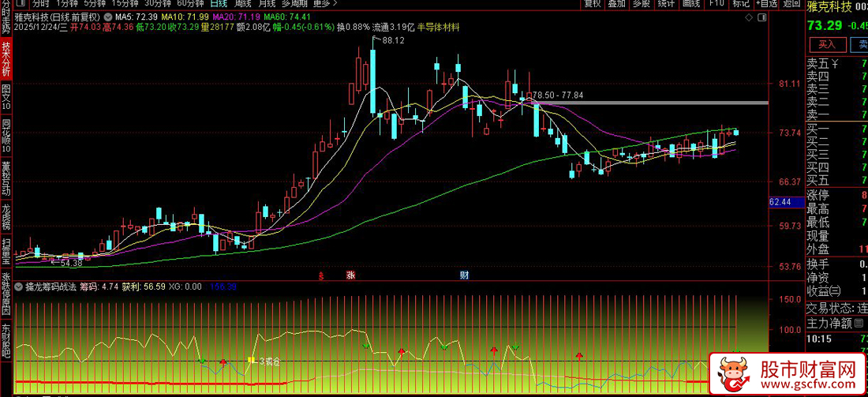Expand dropdown next to 雅克科技(日线,前复权)
The width and height of the screenshot is (868, 397).
click(107, 17)
